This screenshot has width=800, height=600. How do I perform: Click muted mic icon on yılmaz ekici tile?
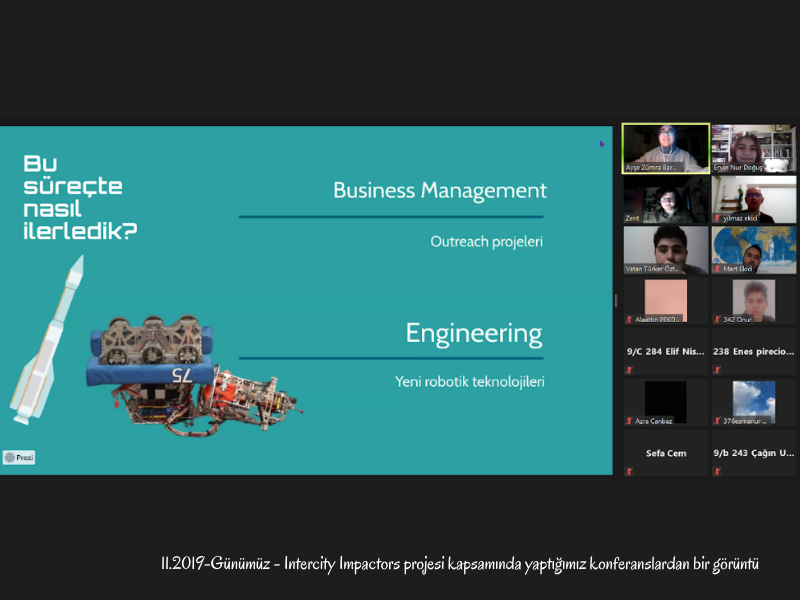pos(716,218)
